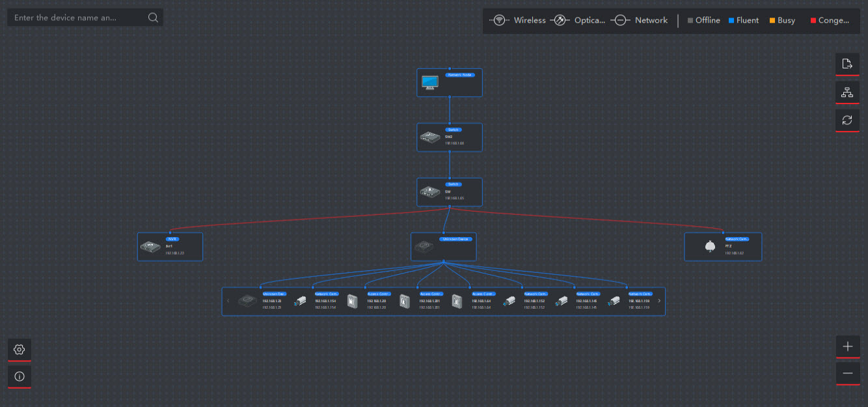Image resolution: width=868 pixels, height=407 pixels.
Task: Click the export topology icon
Action: pyautogui.click(x=847, y=64)
